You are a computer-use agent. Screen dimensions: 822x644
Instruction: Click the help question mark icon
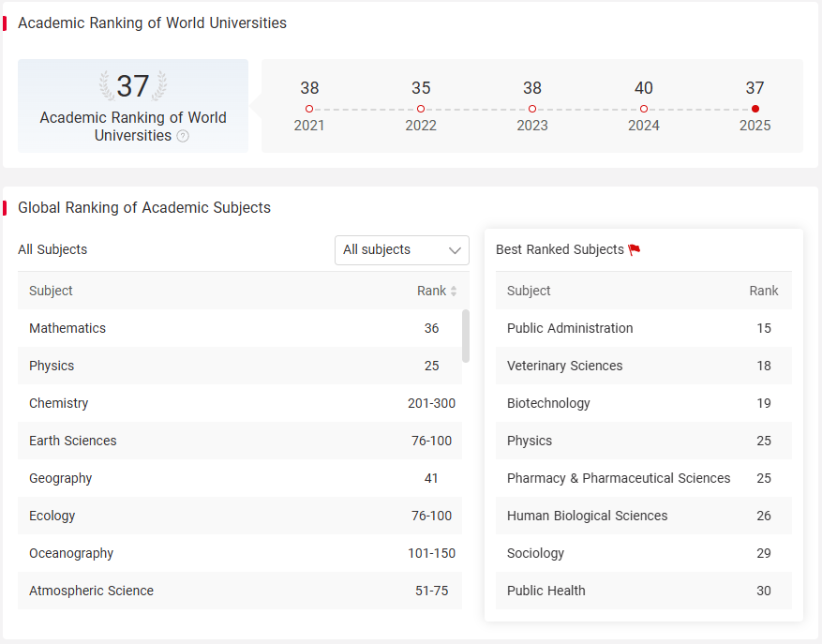[x=183, y=136]
